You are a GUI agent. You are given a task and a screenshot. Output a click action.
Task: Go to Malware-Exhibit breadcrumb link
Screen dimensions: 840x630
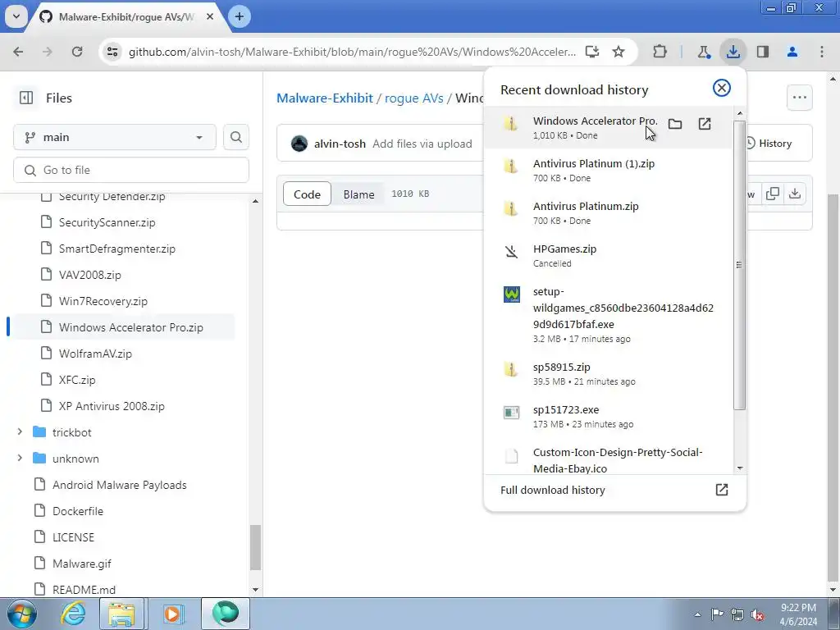325,98
